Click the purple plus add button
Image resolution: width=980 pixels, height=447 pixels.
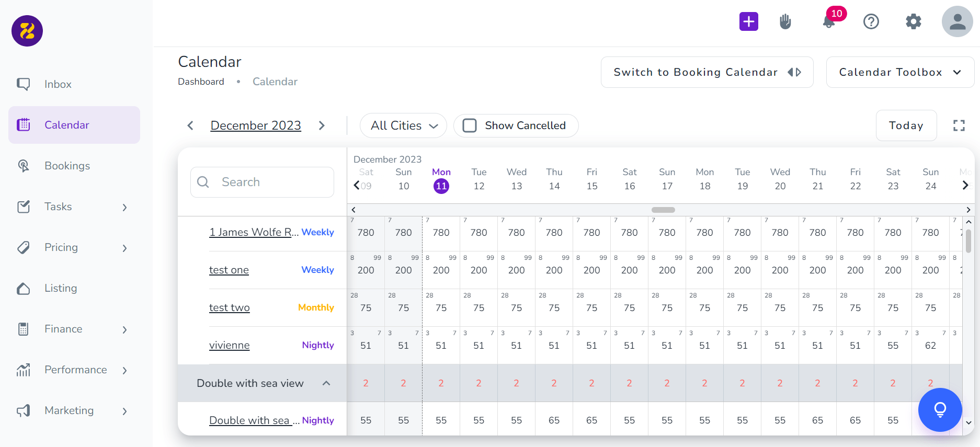click(x=749, y=21)
